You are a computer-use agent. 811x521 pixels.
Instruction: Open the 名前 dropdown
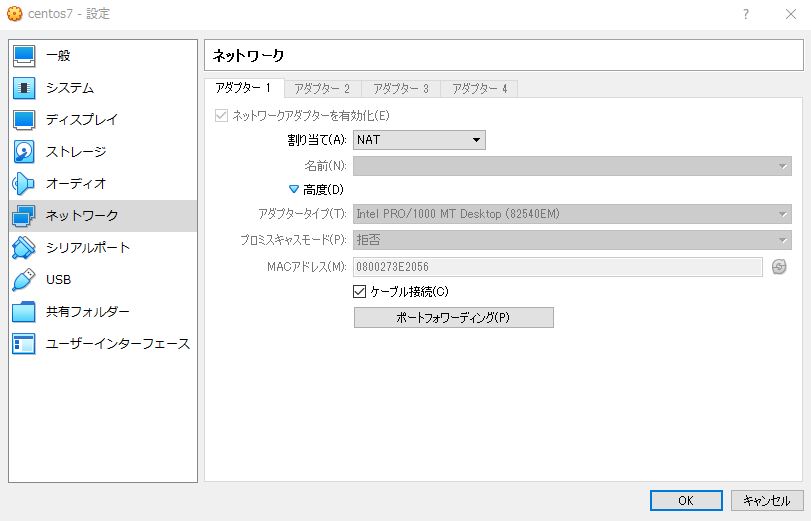click(x=572, y=166)
